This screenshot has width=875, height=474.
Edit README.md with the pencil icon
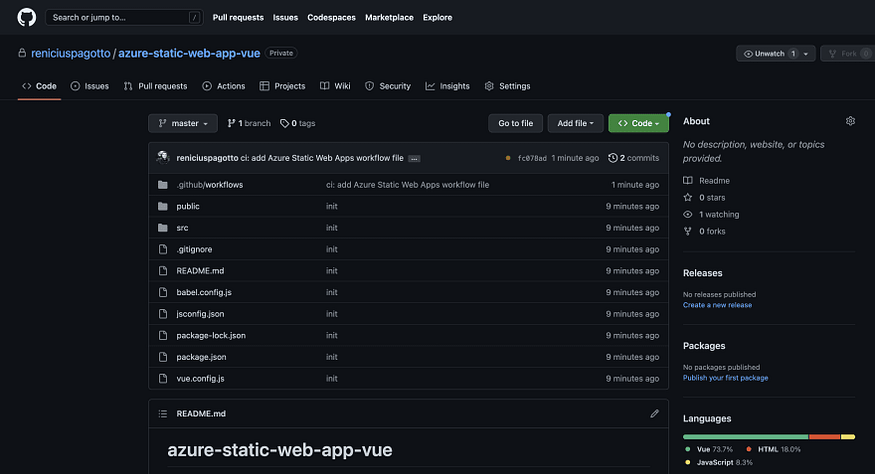pyautogui.click(x=654, y=414)
